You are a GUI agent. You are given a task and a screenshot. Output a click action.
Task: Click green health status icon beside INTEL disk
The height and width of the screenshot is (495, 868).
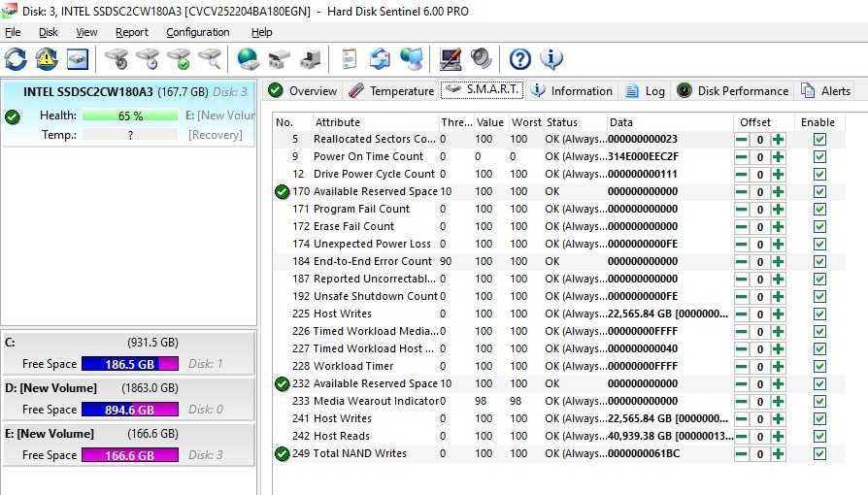[x=13, y=116]
